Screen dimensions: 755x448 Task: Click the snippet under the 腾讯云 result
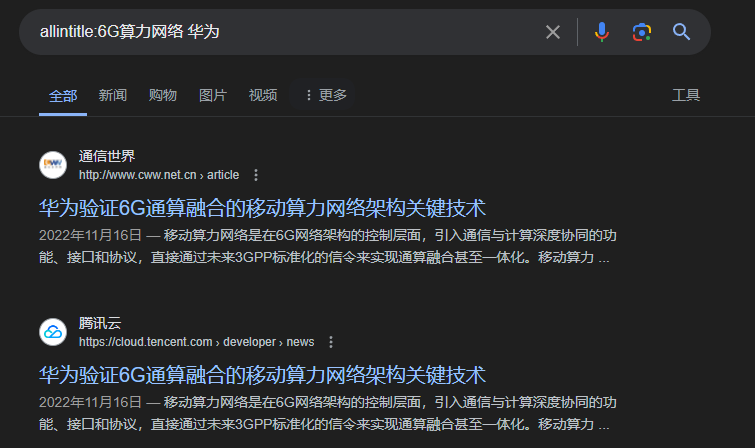click(x=327, y=413)
